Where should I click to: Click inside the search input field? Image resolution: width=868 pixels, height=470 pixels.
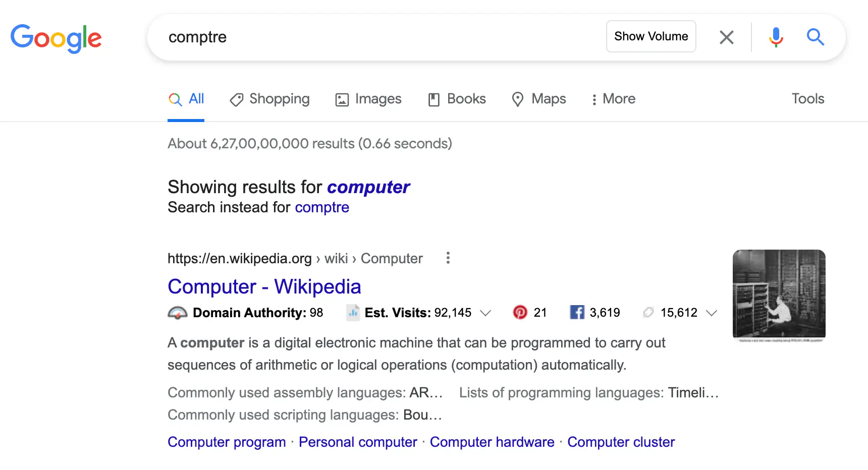[384, 37]
